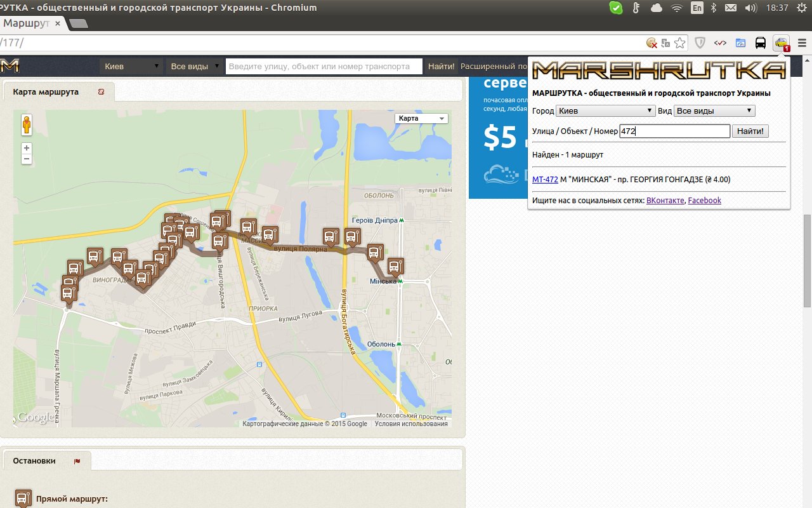Screen dimensions: 812x508
Task: Open the popup Город dropdown
Action: (x=605, y=110)
